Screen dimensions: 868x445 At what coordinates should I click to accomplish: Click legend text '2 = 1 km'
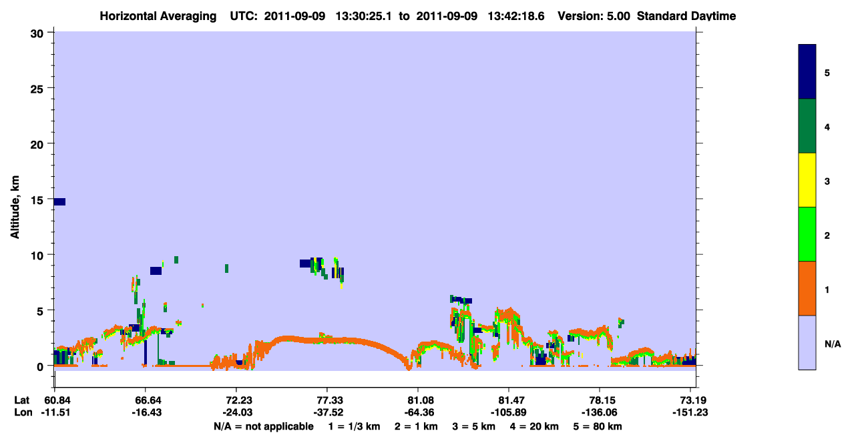point(417,426)
